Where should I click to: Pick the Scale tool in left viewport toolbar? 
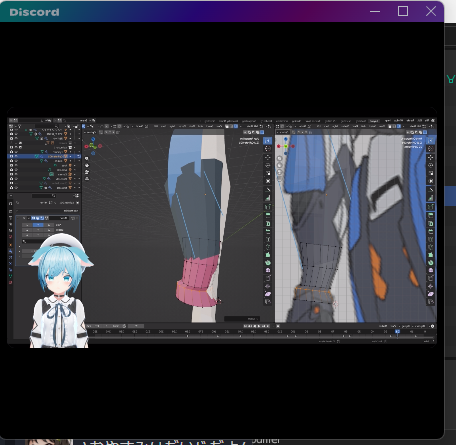[x=268, y=173]
